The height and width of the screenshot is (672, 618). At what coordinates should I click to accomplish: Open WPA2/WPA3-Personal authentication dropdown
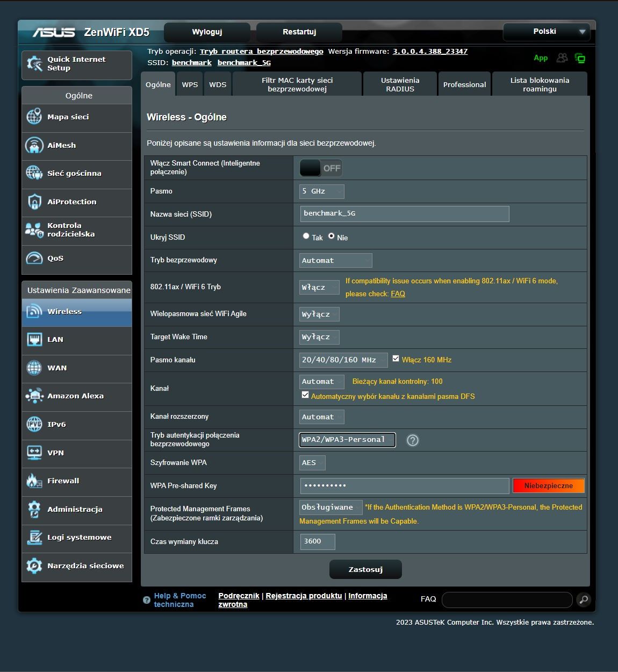coord(347,440)
